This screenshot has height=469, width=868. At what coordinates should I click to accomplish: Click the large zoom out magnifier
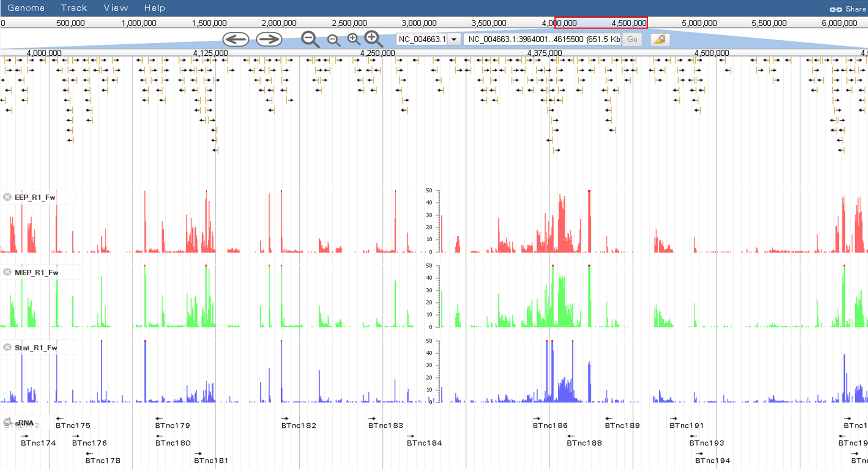(x=310, y=40)
